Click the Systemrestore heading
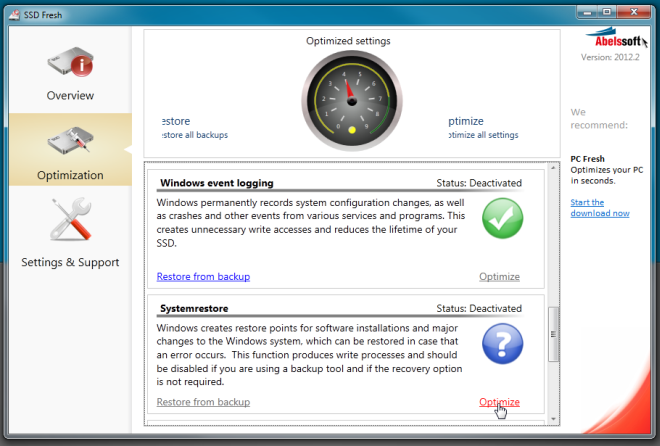The image size is (660, 446). coord(194,308)
